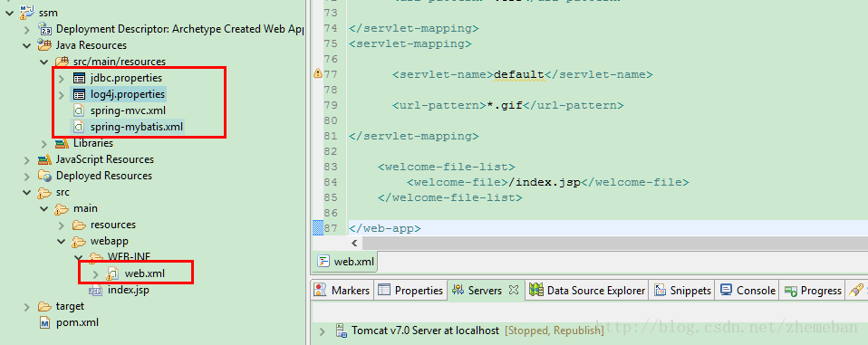This screenshot has height=345, width=868.
Task: Click the Console view icon
Action: tap(727, 290)
